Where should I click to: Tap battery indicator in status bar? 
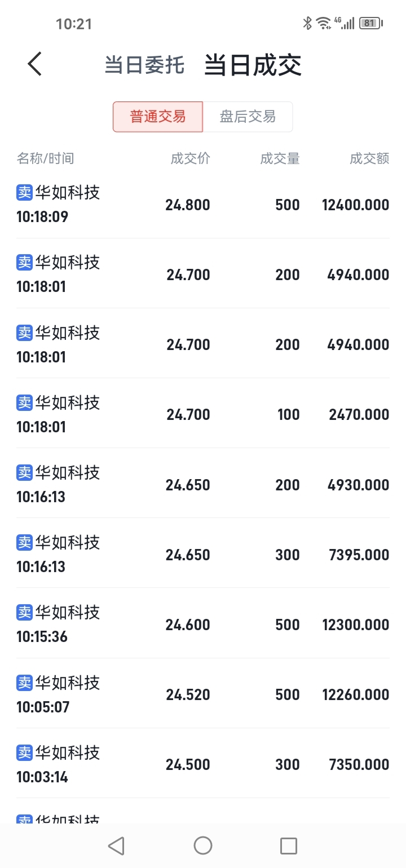point(371,23)
